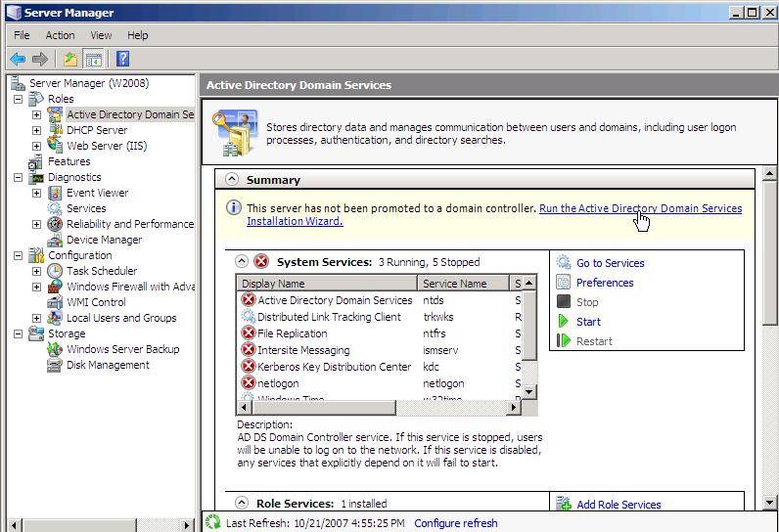Expand the Web Server (IIS) node
The height and width of the screenshot is (532, 779).
37,146
